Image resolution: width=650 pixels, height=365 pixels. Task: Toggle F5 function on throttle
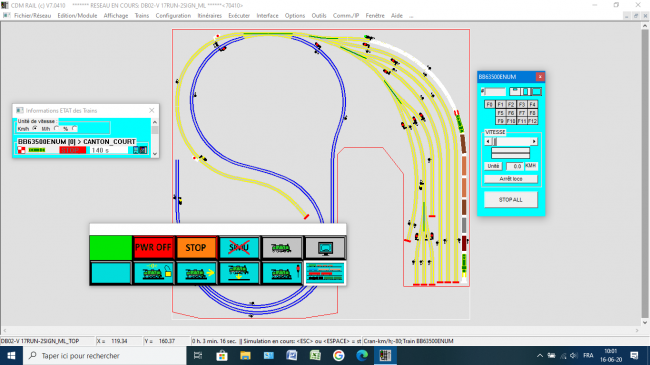[x=500, y=112]
